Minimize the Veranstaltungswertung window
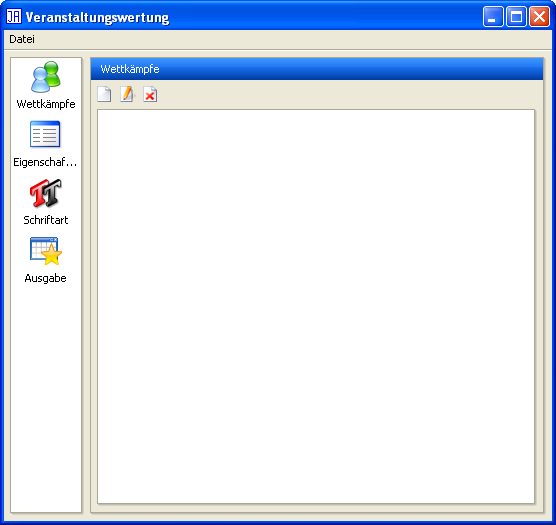The image size is (556, 525). (493, 17)
